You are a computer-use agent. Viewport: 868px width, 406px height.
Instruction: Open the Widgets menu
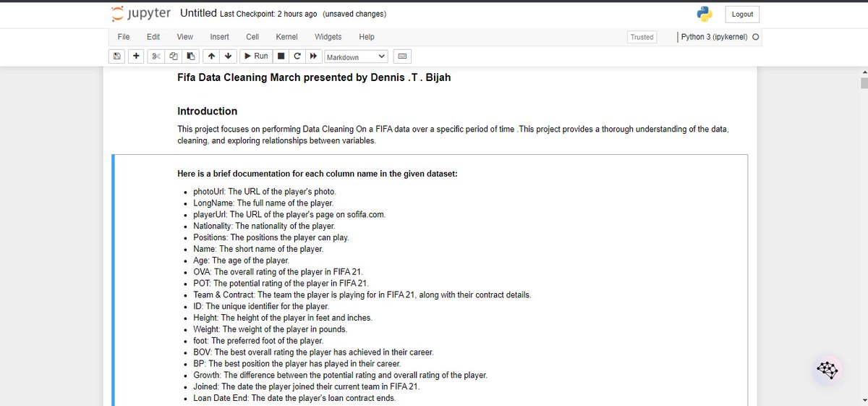coord(328,37)
